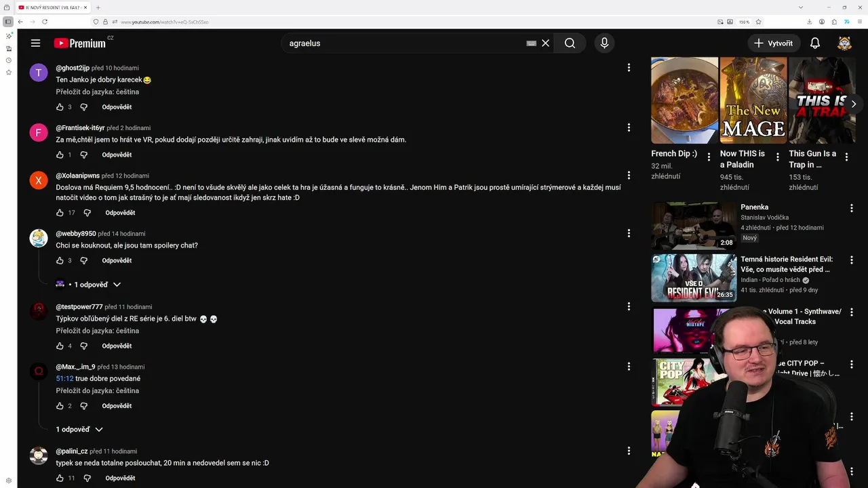Viewport: 868px width, 488px height.
Task: Open more actions for @ghost2ijp comment
Action: click(629, 68)
